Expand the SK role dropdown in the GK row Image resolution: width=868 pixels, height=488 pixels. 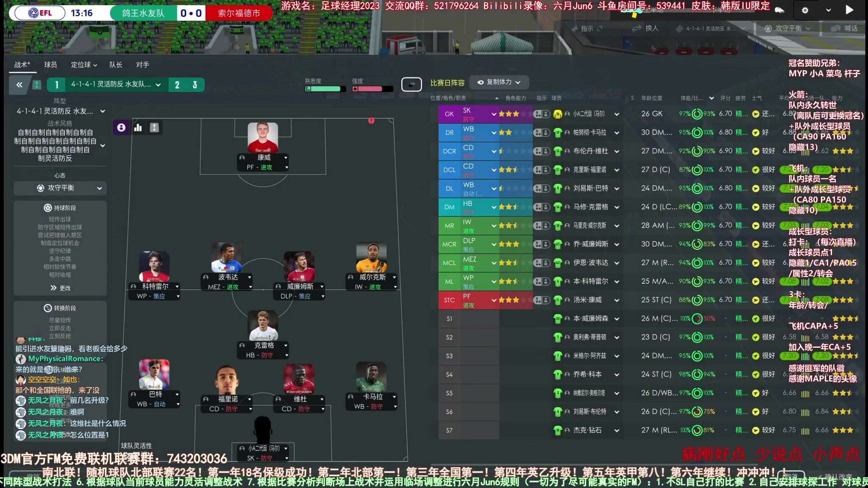494,114
